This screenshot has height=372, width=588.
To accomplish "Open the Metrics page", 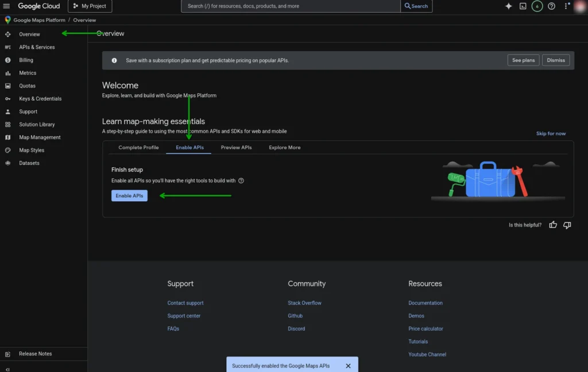I will 27,73.
